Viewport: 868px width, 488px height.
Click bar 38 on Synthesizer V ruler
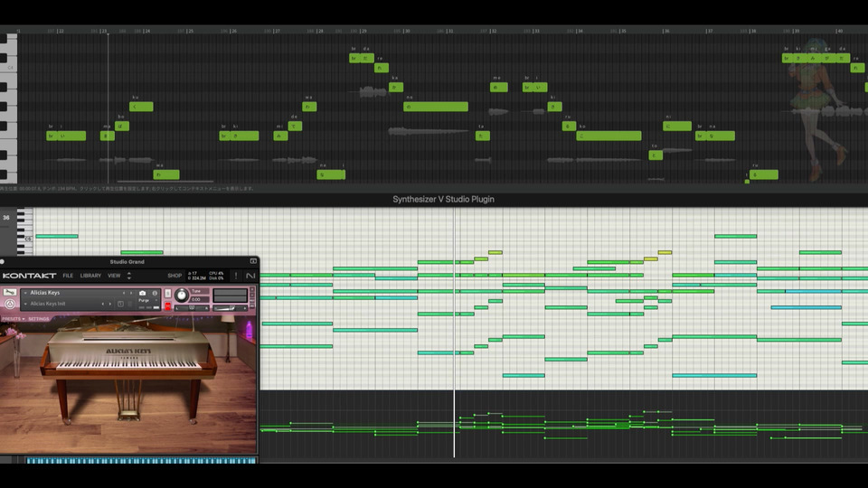pos(752,31)
